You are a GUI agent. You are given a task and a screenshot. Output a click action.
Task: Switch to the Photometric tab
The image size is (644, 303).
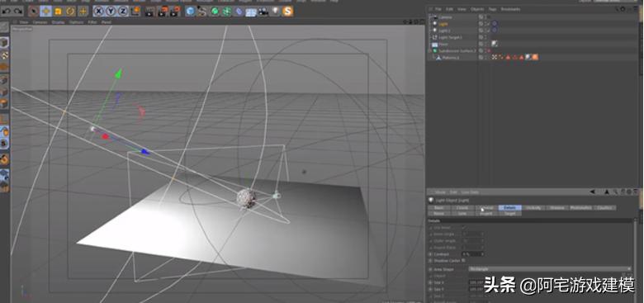pyautogui.click(x=580, y=208)
